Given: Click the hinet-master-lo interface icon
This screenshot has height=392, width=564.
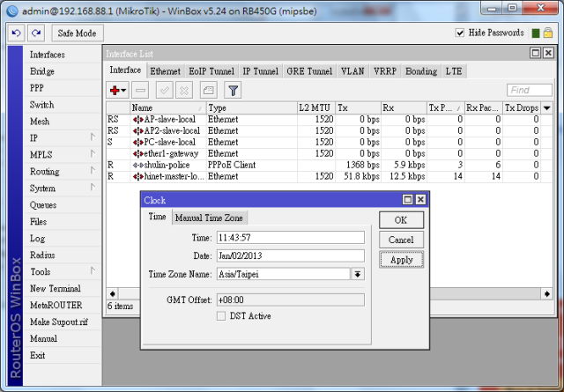Looking at the screenshot, I should pos(137,176).
